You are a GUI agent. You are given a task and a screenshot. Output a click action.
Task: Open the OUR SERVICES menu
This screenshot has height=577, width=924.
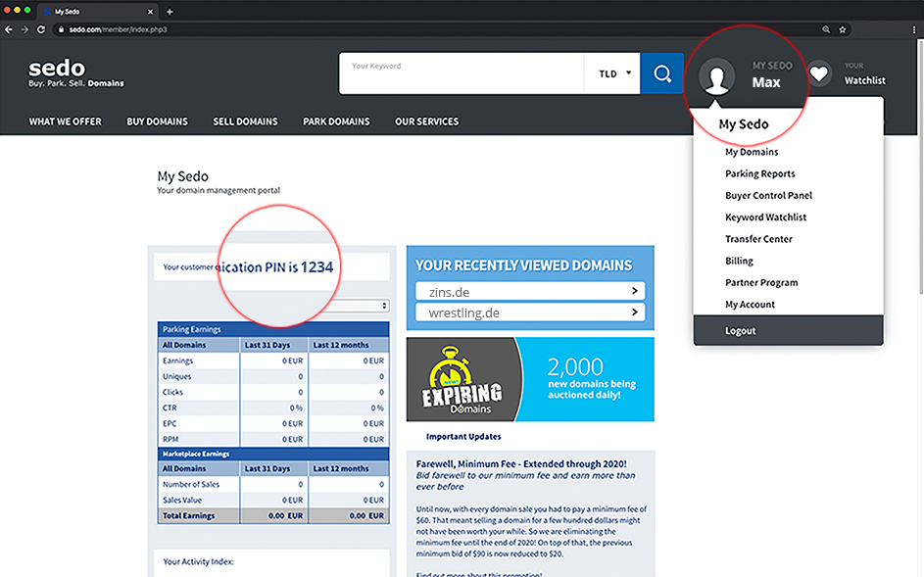(426, 121)
